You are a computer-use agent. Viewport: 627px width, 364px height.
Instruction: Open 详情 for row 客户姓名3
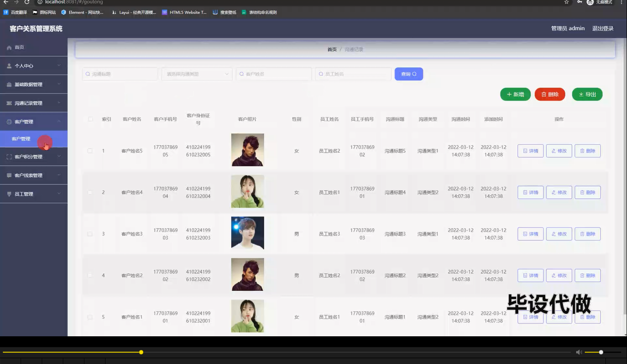[531, 234]
